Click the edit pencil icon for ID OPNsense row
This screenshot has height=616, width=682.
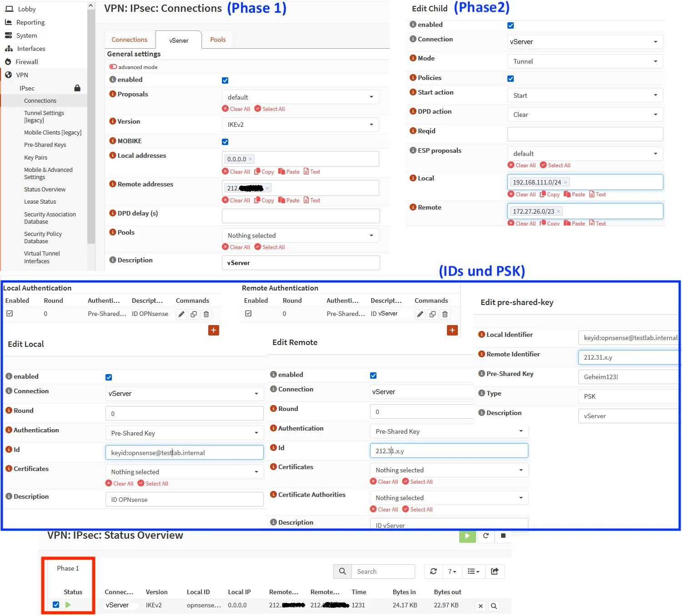[x=181, y=314]
